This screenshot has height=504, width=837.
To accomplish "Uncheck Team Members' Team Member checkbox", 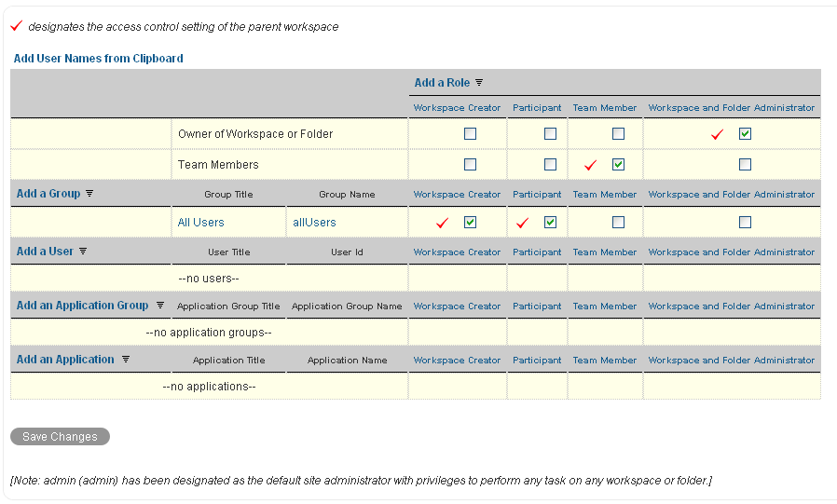I will tap(618, 165).
